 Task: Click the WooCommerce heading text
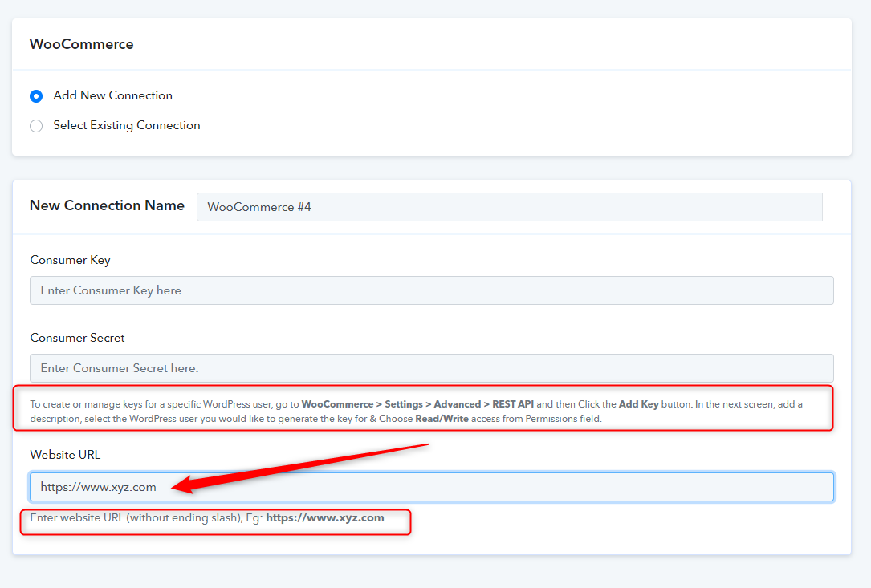82,44
